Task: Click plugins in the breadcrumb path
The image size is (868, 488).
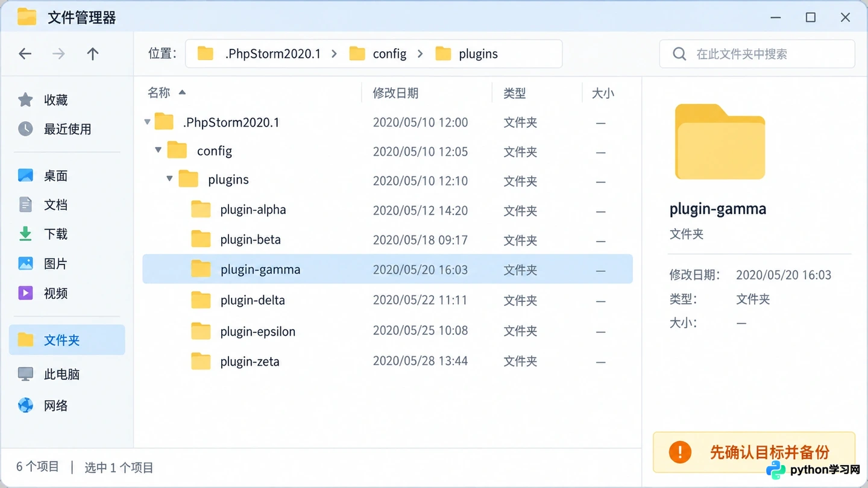Action: point(478,54)
